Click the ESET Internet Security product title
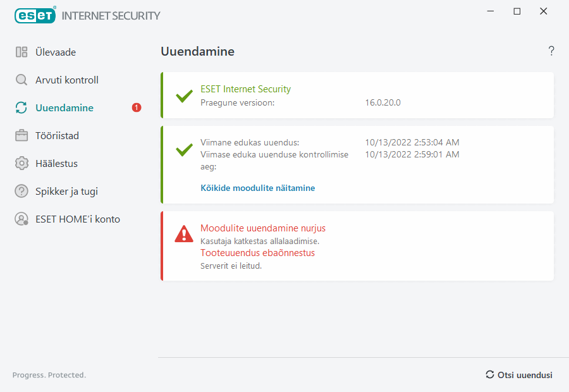 (x=245, y=89)
